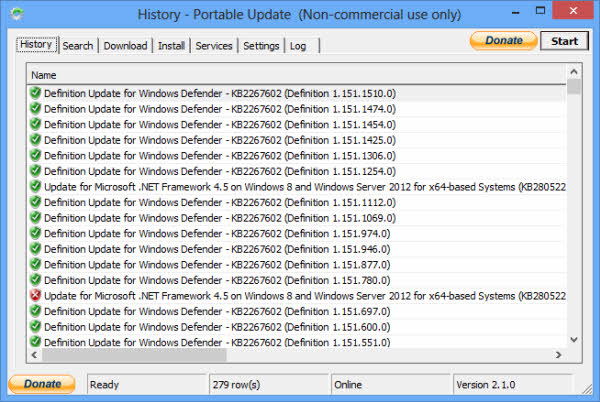Image resolution: width=600 pixels, height=402 pixels.
Task: Click the bottom-left Donate button
Action: (42, 384)
